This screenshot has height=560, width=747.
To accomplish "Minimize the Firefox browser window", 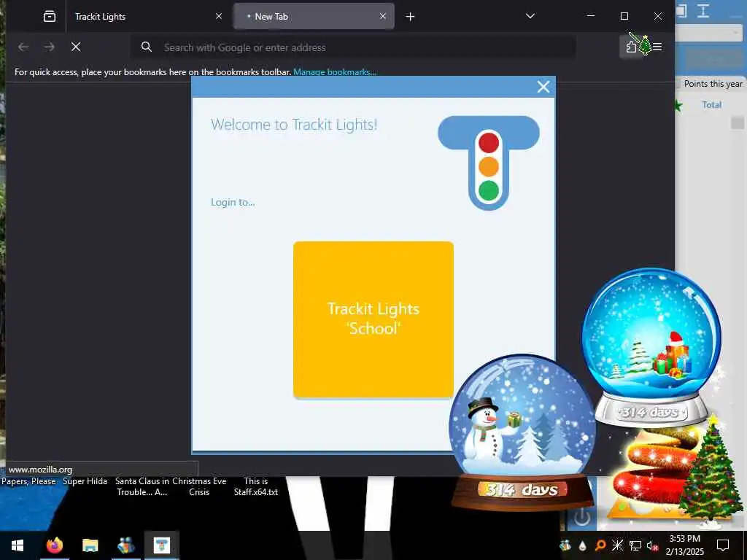I will click(x=591, y=16).
